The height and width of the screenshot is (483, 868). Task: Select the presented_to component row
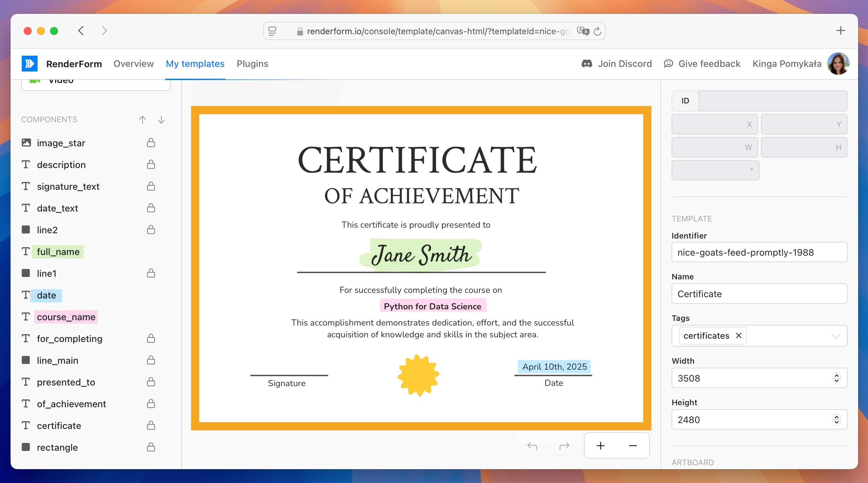pos(66,382)
